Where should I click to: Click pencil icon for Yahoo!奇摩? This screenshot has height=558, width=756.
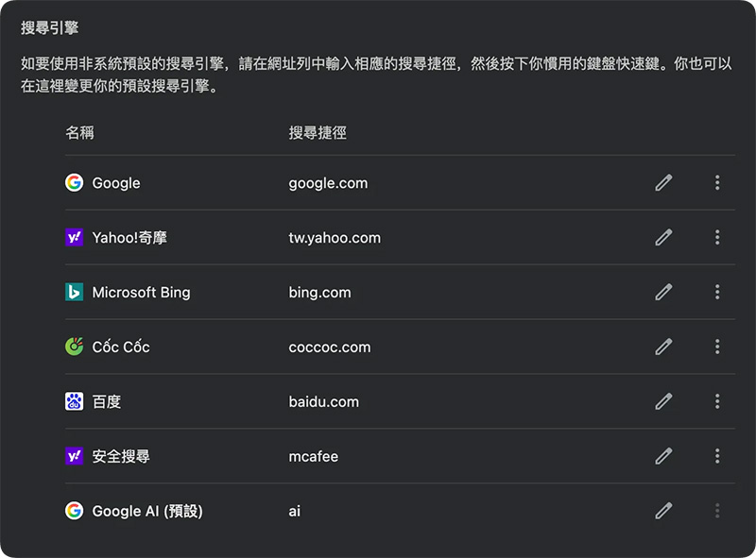pos(663,238)
